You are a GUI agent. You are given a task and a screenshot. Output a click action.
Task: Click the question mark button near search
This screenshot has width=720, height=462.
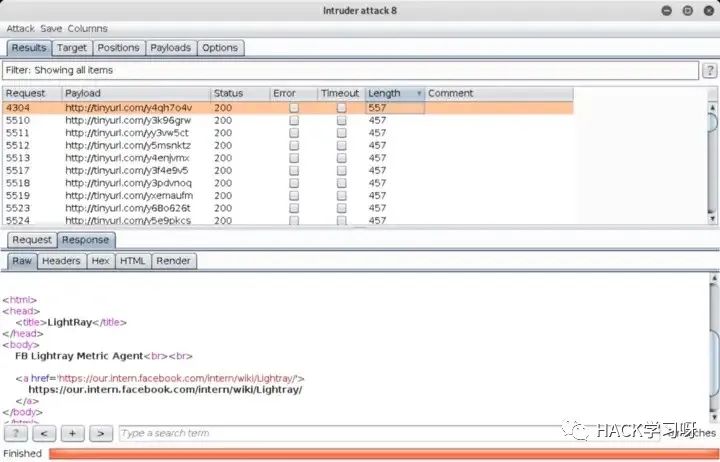pyautogui.click(x=16, y=433)
